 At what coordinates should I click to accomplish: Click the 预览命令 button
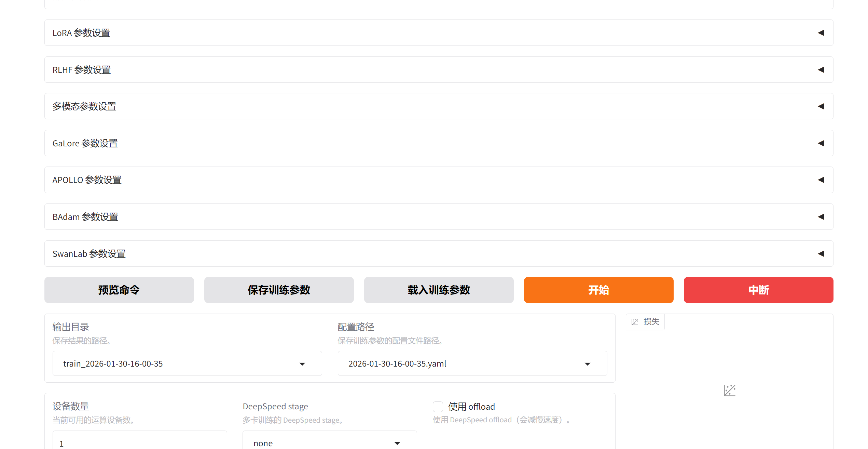click(x=119, y=290)
